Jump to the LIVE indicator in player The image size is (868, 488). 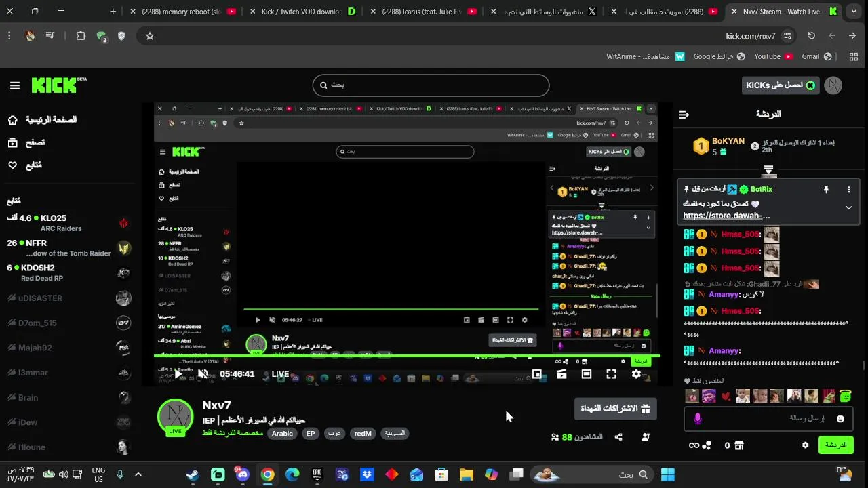[x=280, y=374]
